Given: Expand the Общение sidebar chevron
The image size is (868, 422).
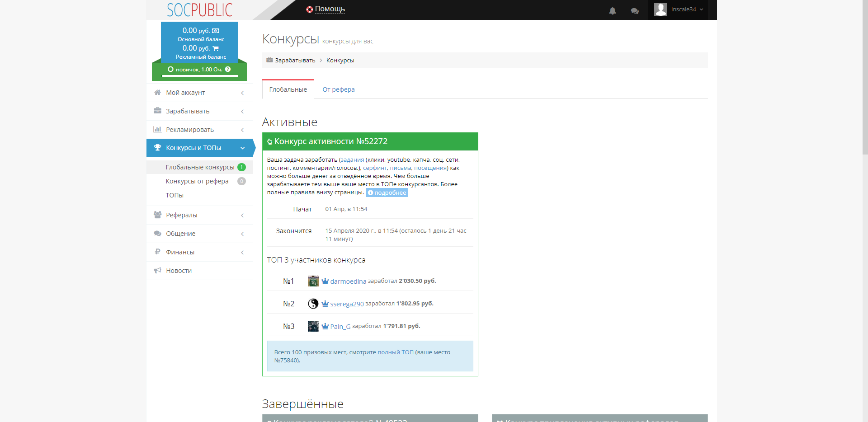Looking at the screenshot, I should click(x=243, y=234).
